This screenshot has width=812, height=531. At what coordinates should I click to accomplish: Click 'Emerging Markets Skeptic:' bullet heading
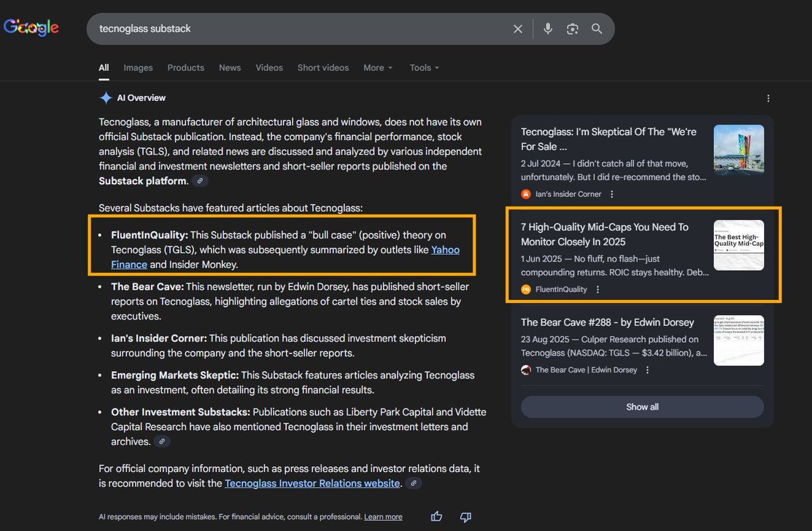(x=175, y=375)
